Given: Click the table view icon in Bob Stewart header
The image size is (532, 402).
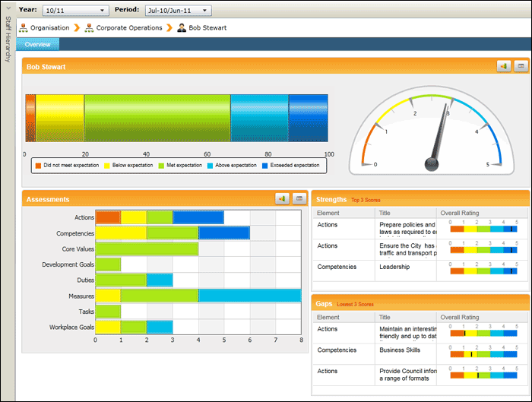Looking at the screenshot, I should pos(520,67).
